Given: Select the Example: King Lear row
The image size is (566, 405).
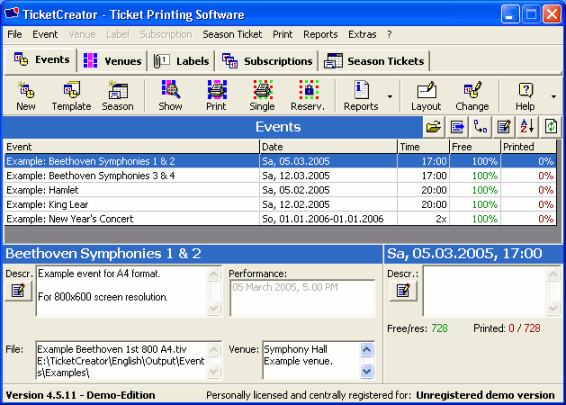Looking at the screenshot, I should [280, 204].
